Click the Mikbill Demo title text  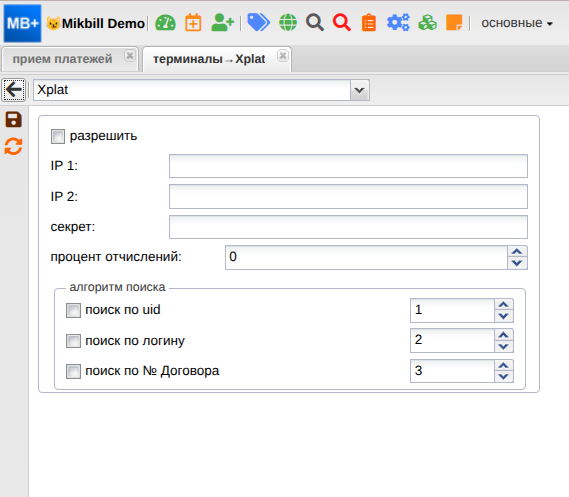(x=103, y=24)
